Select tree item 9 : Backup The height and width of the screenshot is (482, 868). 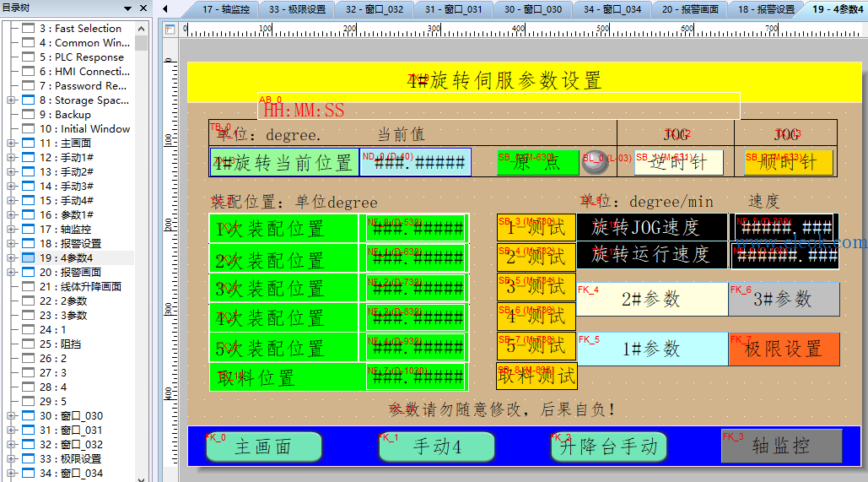pos(65,115)
